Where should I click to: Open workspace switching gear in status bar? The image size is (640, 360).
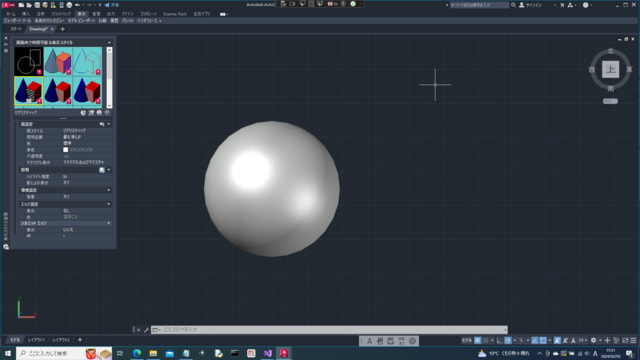593,340
